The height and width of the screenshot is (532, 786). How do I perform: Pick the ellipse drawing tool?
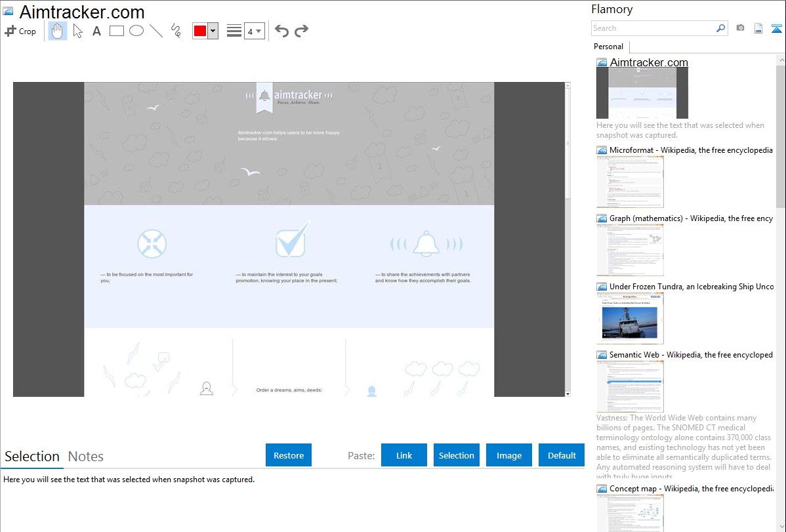136,31
